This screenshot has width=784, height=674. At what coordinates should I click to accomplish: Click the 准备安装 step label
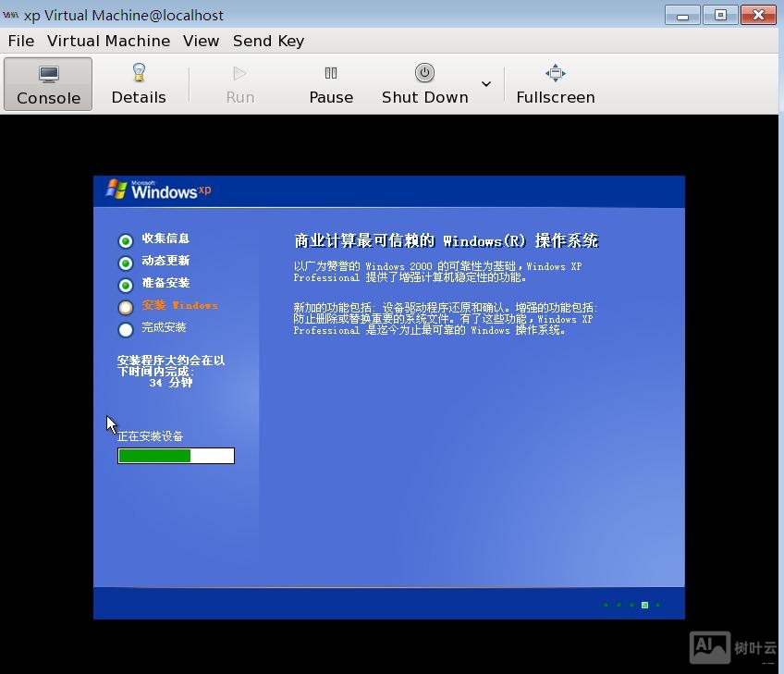click(x=166, y=283)
